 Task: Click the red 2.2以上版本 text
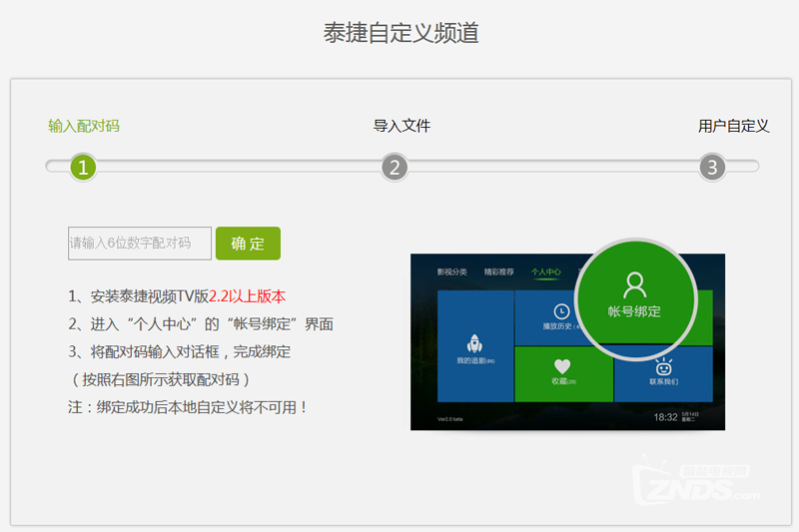pos(247,296)
